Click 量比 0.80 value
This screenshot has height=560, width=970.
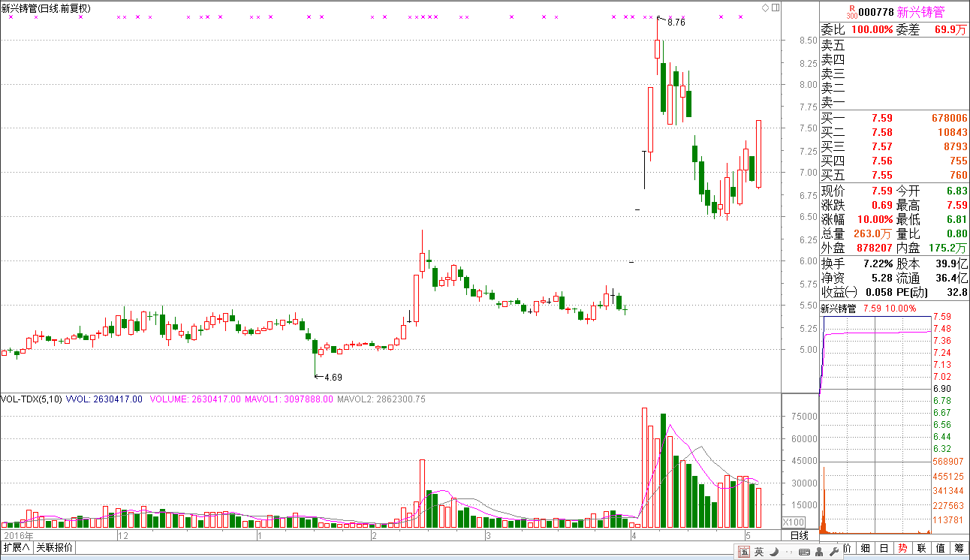pos(956,233)
